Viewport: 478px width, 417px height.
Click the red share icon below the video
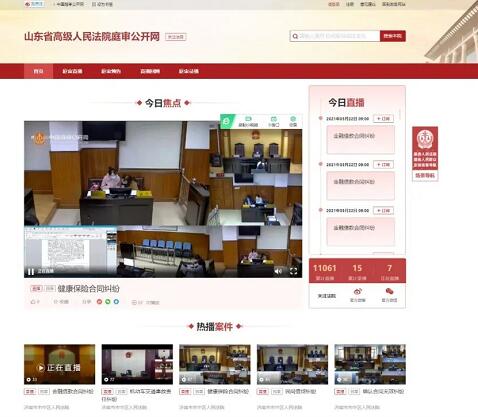pos(99,302)
